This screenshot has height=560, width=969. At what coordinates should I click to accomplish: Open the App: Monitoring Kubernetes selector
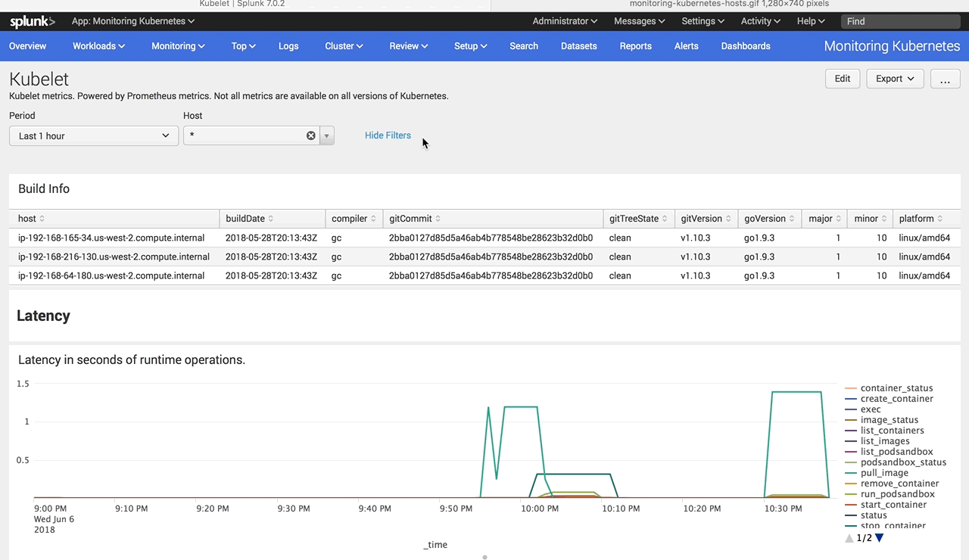[134, 21]
